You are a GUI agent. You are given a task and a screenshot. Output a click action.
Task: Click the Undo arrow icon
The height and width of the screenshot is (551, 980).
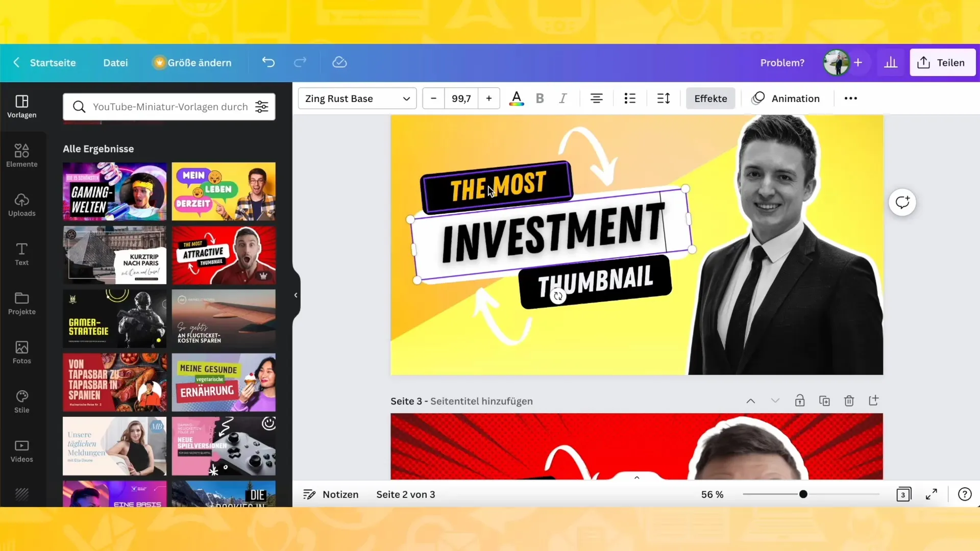268,62
